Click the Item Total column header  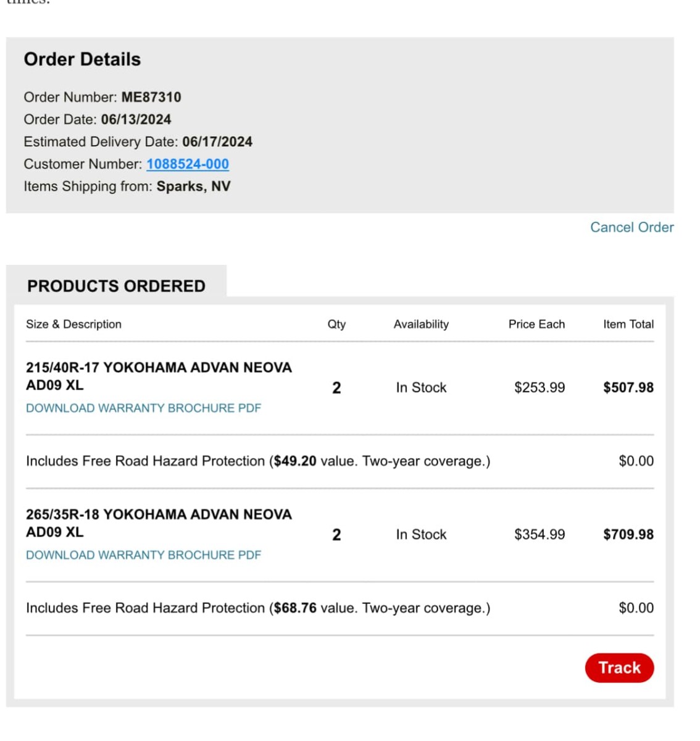coord(628,324)
